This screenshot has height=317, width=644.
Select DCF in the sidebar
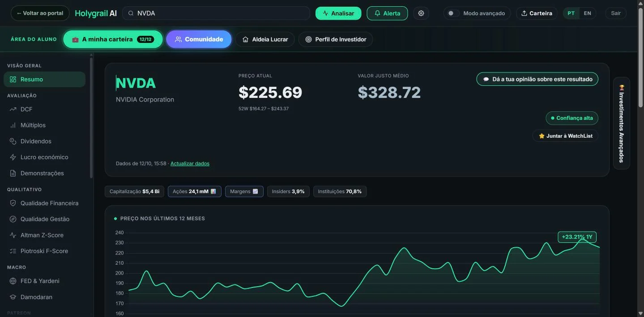[44, 110]
